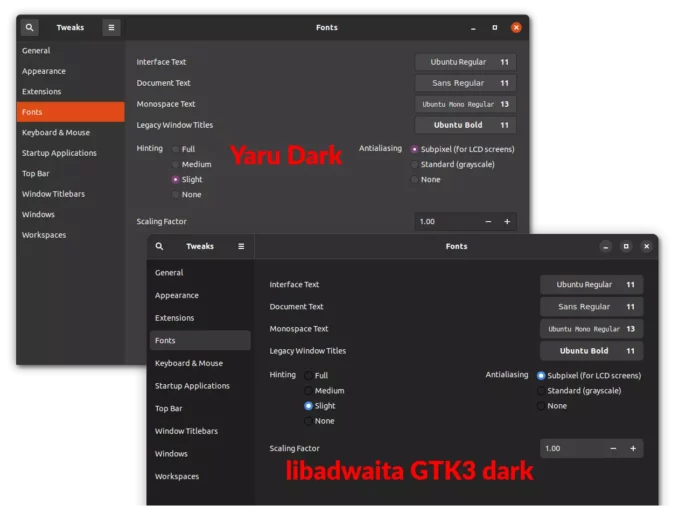The height and width of the screenshot is (519, 700).
Task: Open Document Text font chooser in Yaru Dark window
Action: pos(466,83)
